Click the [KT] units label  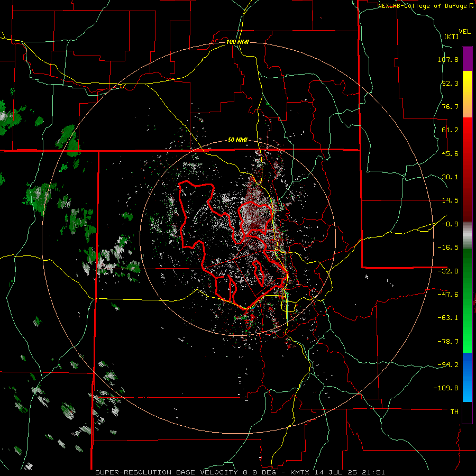[452, 36]
